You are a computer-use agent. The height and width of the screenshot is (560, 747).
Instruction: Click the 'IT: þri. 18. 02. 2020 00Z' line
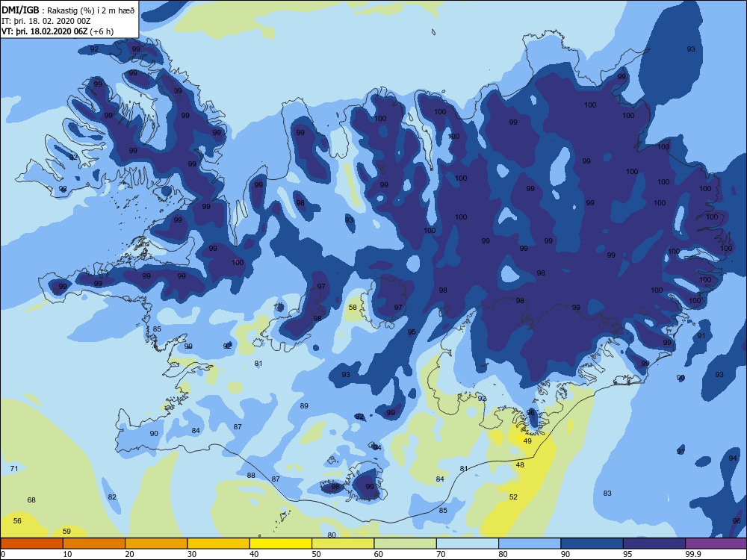46,21
